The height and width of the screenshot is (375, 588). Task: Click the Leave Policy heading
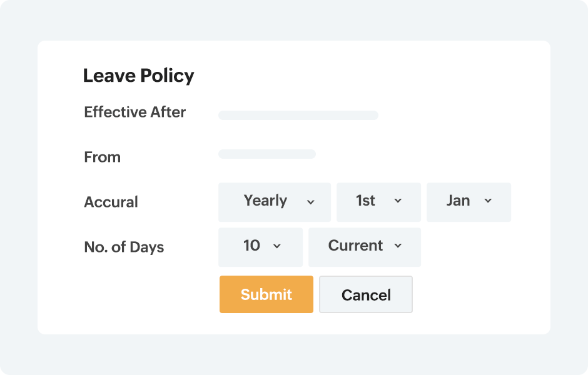138,76
